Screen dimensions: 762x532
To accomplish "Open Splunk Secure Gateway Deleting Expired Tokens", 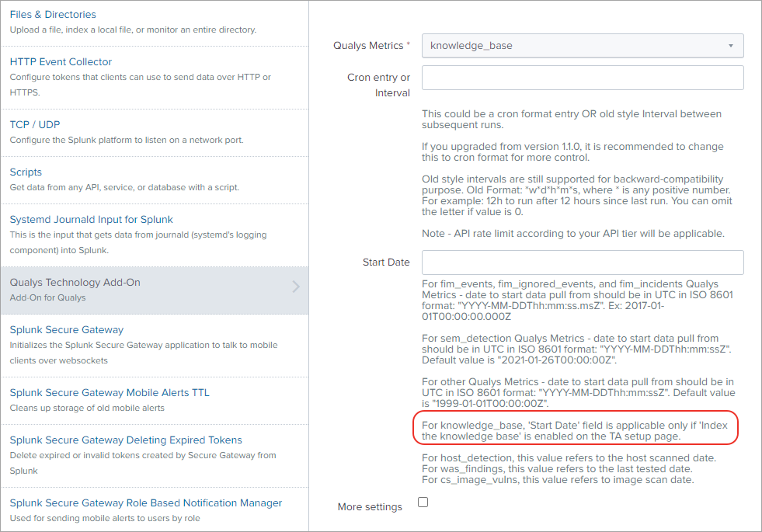I will [126, 440].
